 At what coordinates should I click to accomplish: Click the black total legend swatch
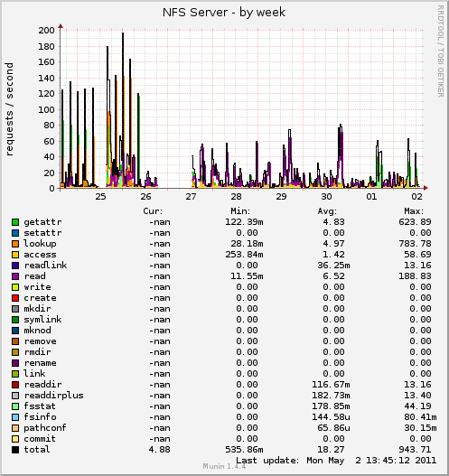pos(15,450)
